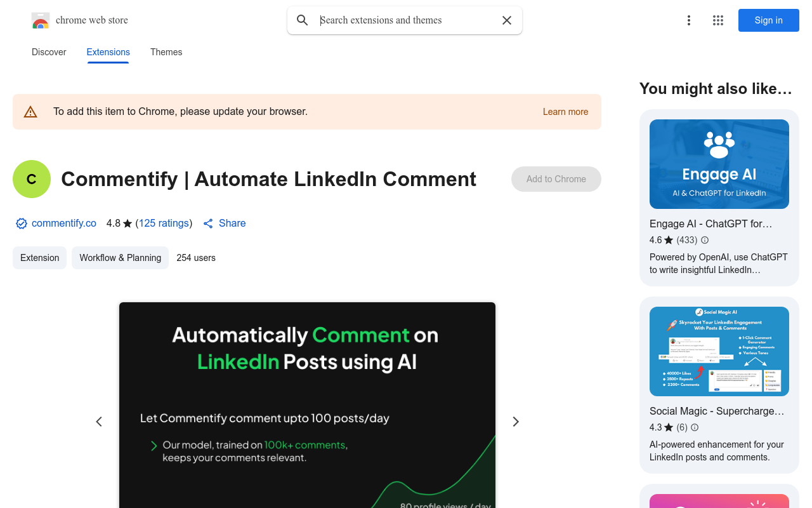Visit the commentify.co publisher link
Image resolution: width=812 pixels, height=508 pixels.
tap(64, 224)
